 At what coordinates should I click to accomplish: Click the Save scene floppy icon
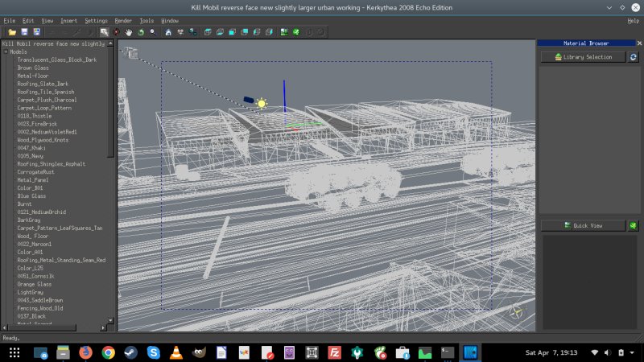pyautogui.click(x=25, y=32)
